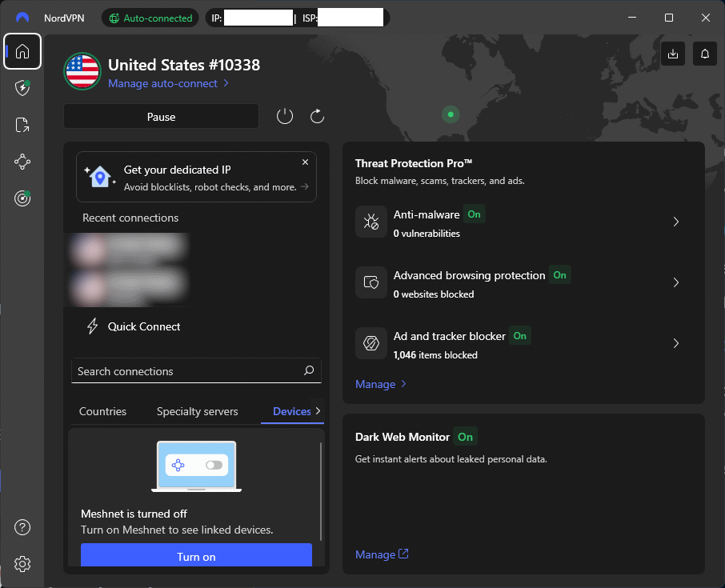
Task: Open dedicated IP arrow link
Action: point(305,186)
